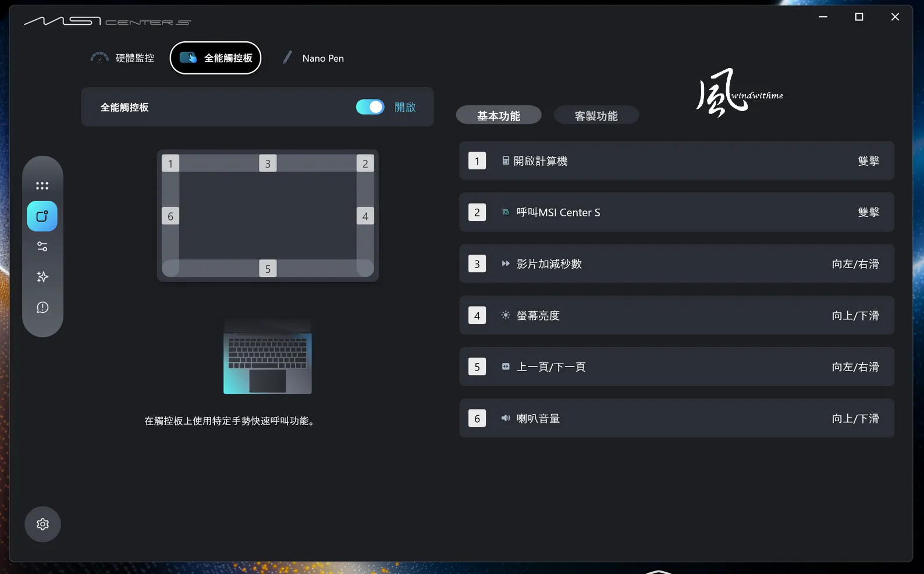The height and width of the screenshot is (574, 924).
Task: Click number badge 4 in function list
Action: (477, 315)
